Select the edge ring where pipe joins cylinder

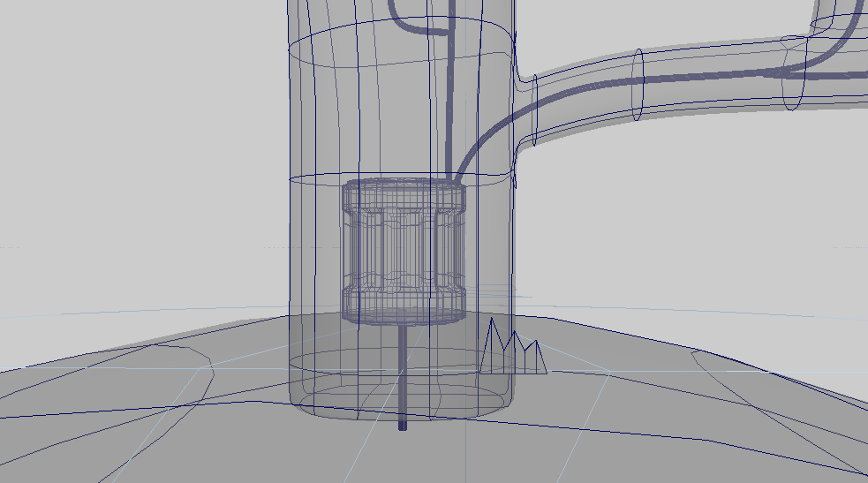(x=535, y=110)
